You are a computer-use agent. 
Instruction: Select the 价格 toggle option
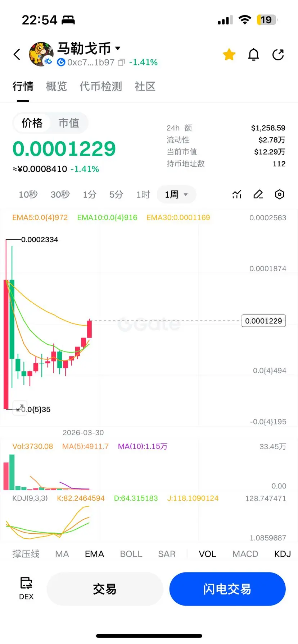[x=32, y=123]
